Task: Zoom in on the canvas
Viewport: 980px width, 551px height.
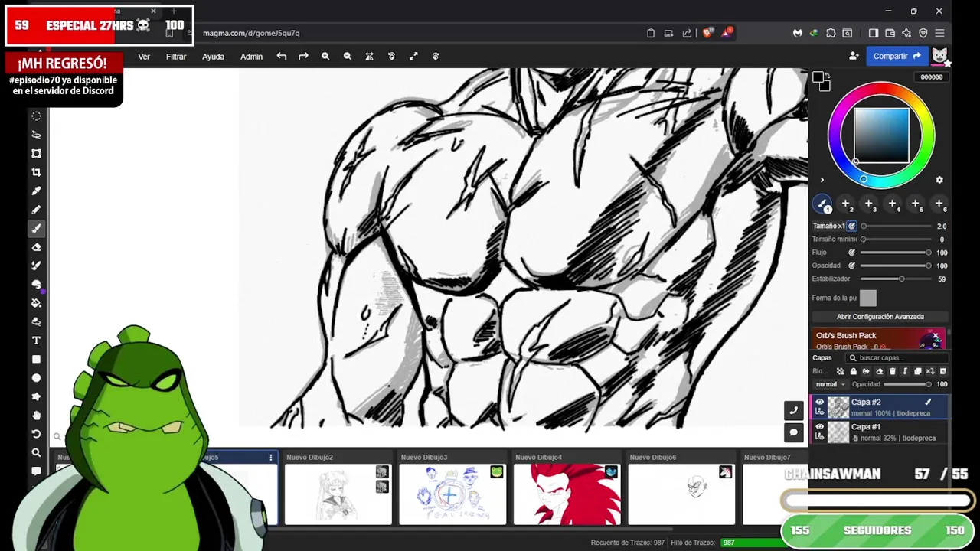Action: point(325,56)
